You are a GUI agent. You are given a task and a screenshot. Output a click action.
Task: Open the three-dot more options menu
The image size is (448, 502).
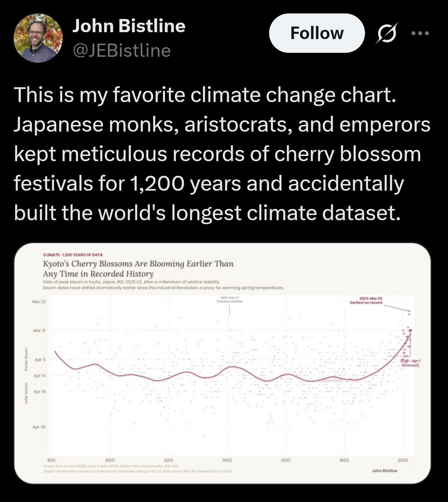tap(420, 33)
